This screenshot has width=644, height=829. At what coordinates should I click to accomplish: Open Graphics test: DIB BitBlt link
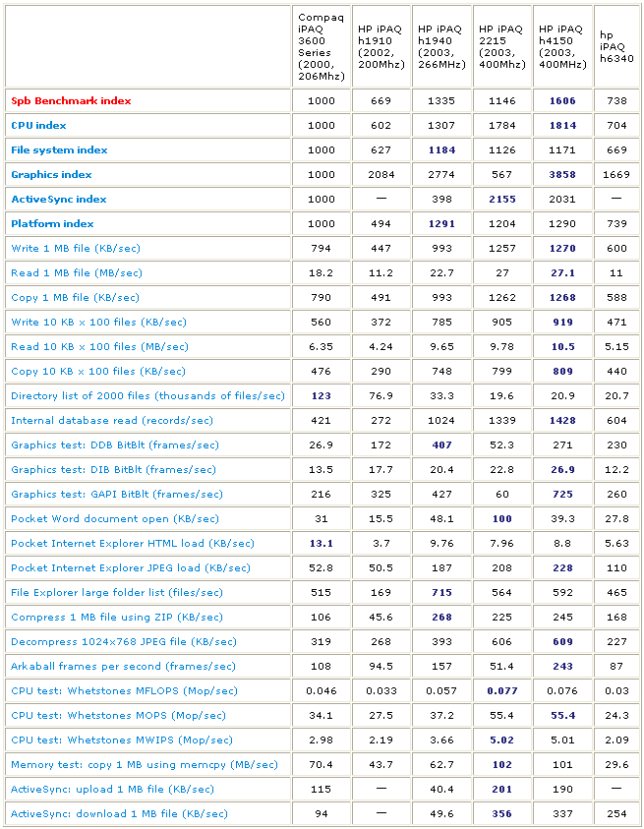114,469
